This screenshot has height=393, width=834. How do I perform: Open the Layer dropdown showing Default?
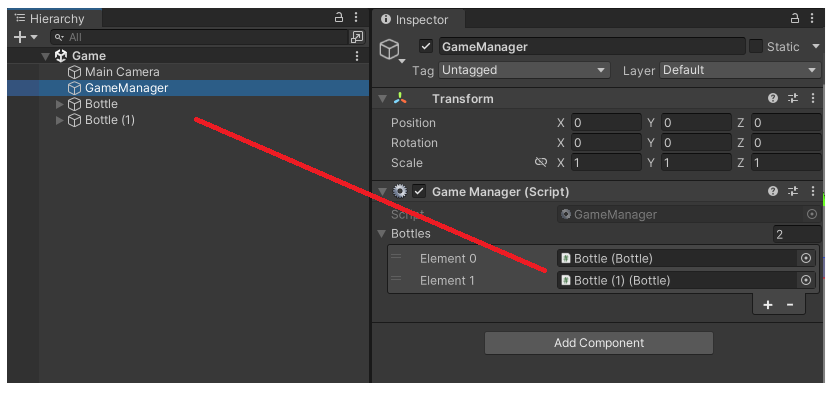[740, 70]
